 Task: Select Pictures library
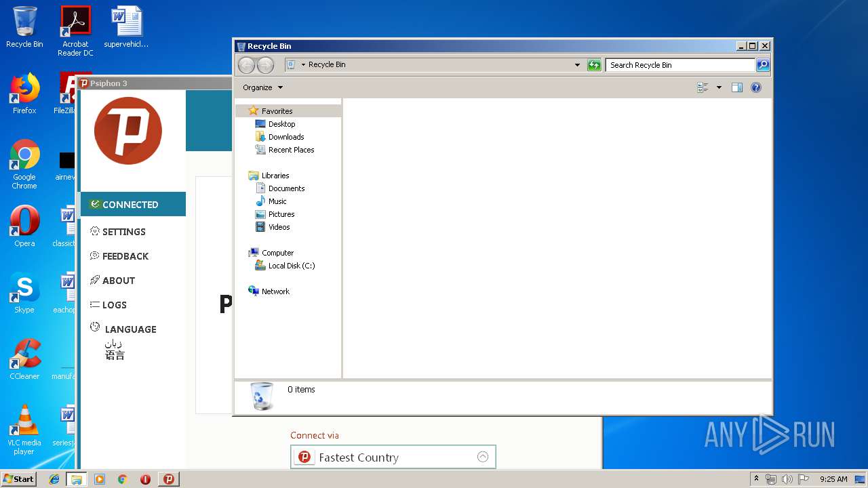pyautogui.click(x=281, y=214)
